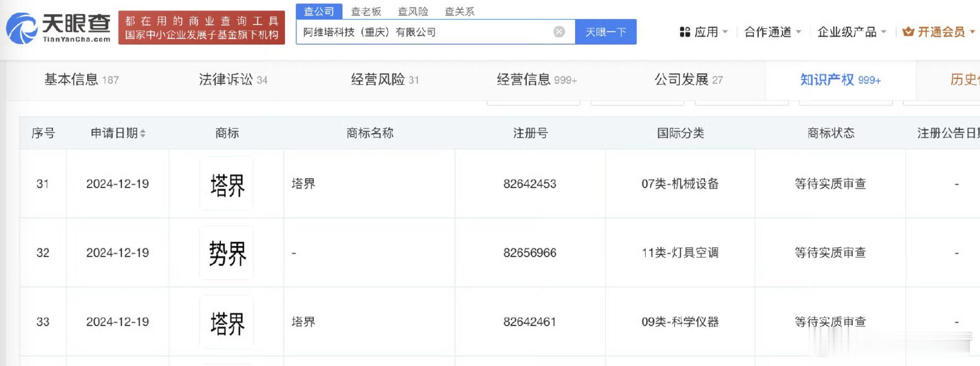
Task: Open trademark thumbnail 势界 in row 32
Action: click(227, 253)
